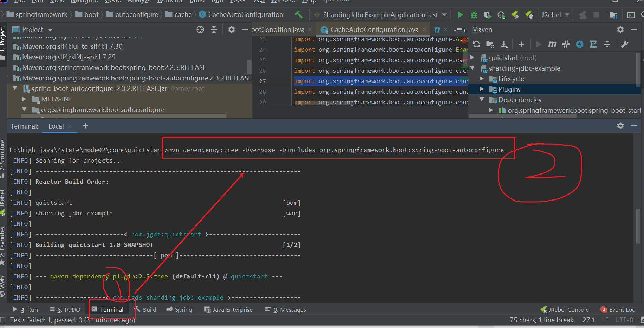Open Project Structure icon in main toolbar
644x328 pixels.
point(613,15)
